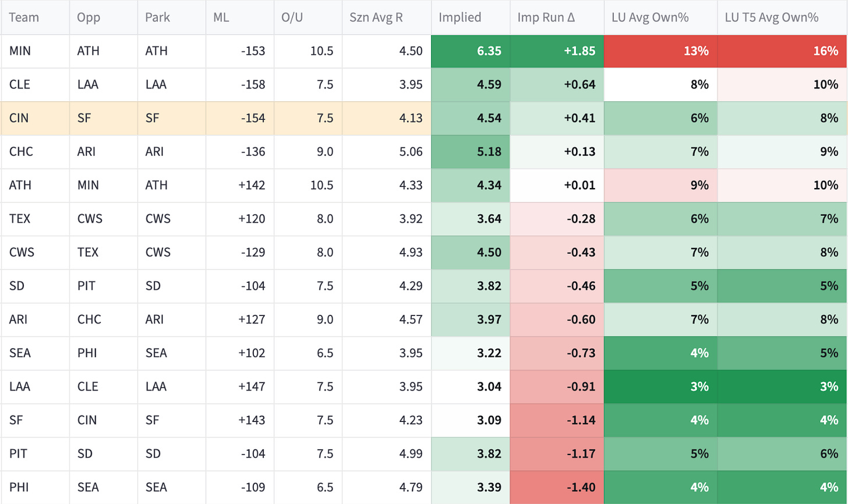This screenshot has height=504, width=848.
Task: Select the SEA team row cell
Action: click(x=35, y=353)
